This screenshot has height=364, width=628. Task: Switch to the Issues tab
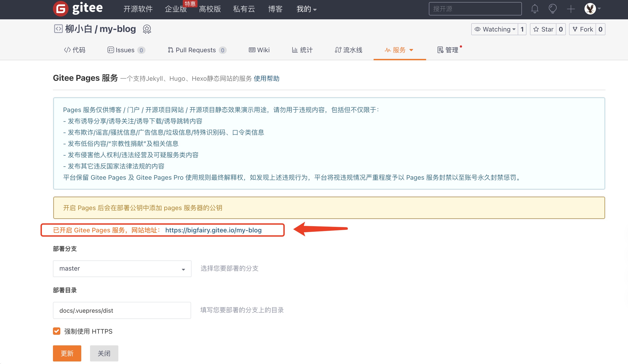tap(126, 50)
